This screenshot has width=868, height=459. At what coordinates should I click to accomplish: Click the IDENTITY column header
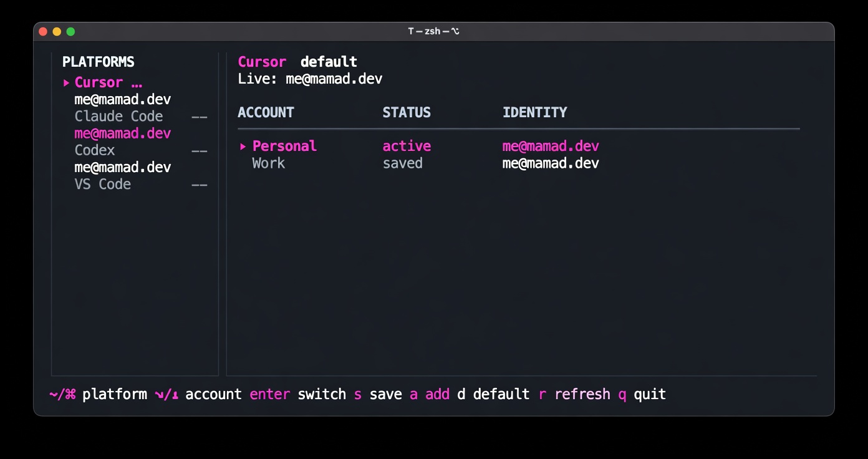click(535, 112)
